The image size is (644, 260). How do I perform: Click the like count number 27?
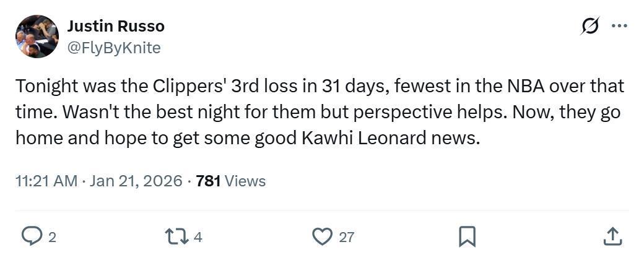347,236
